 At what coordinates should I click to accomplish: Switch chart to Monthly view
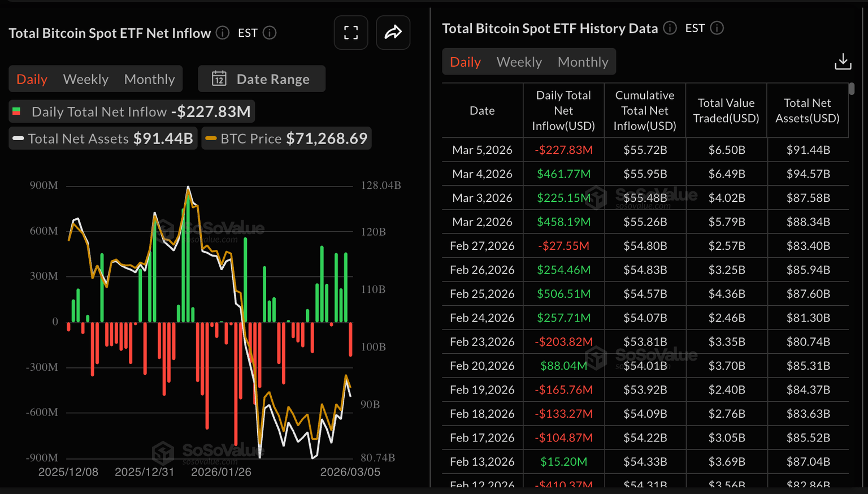[x=149, y=79]
